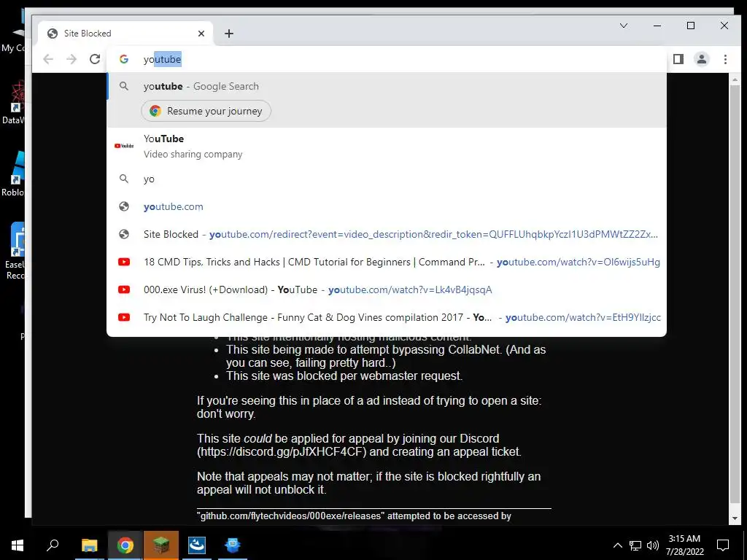
Task: Click the volume speaker tray icon
Action: (653, 545)
